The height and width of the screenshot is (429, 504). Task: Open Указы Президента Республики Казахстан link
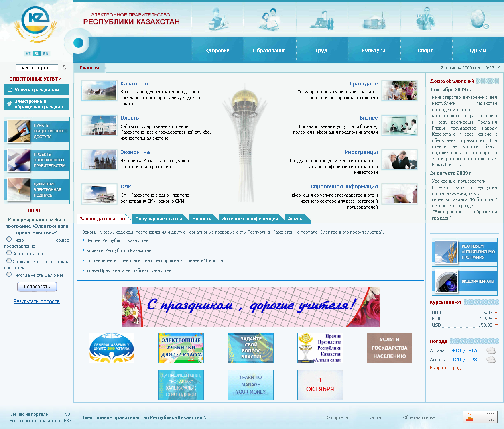pos(129,270)
